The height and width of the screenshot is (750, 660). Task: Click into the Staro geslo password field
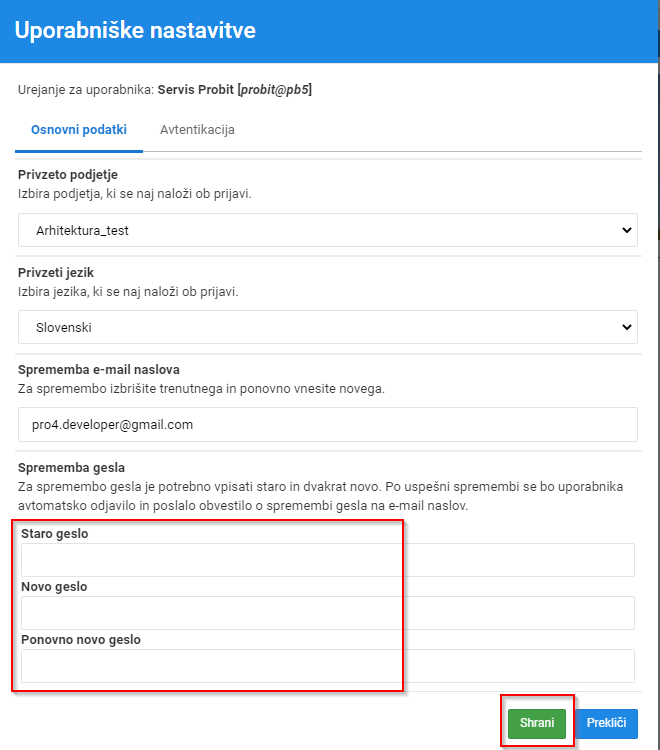coord(328,560)
